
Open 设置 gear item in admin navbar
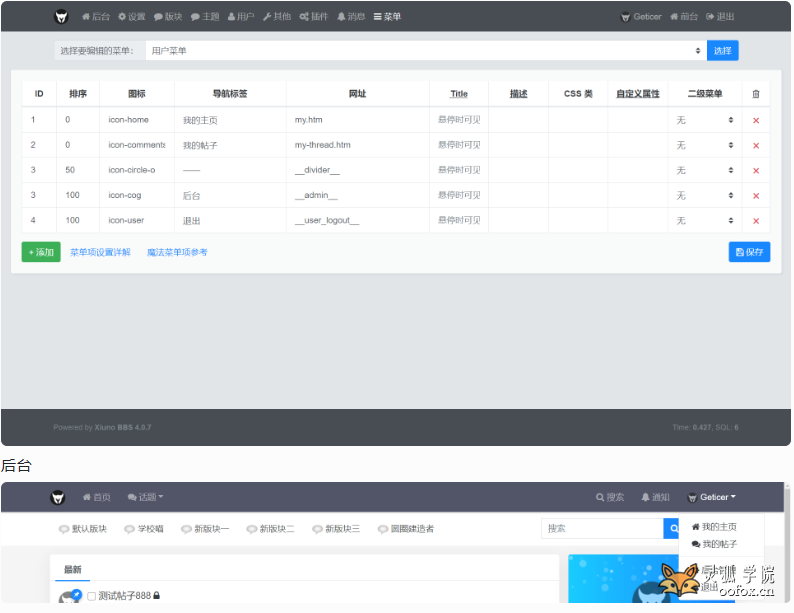click(x=131, y=17)
